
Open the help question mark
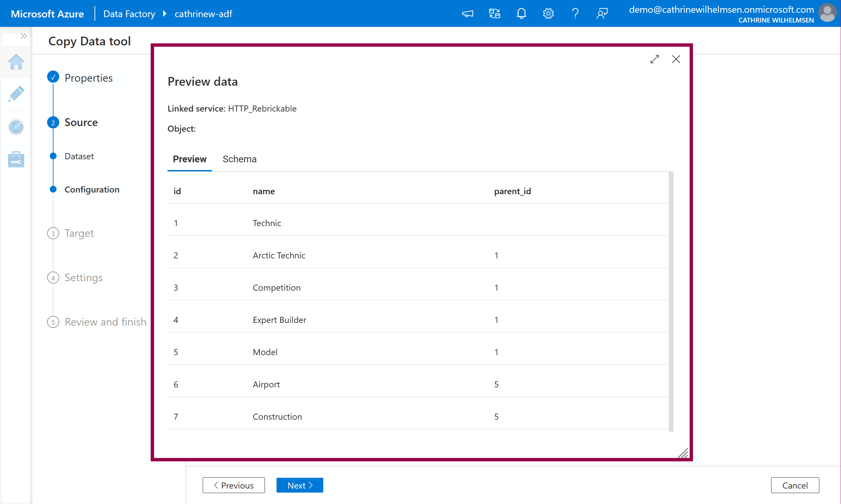[575, 13]
